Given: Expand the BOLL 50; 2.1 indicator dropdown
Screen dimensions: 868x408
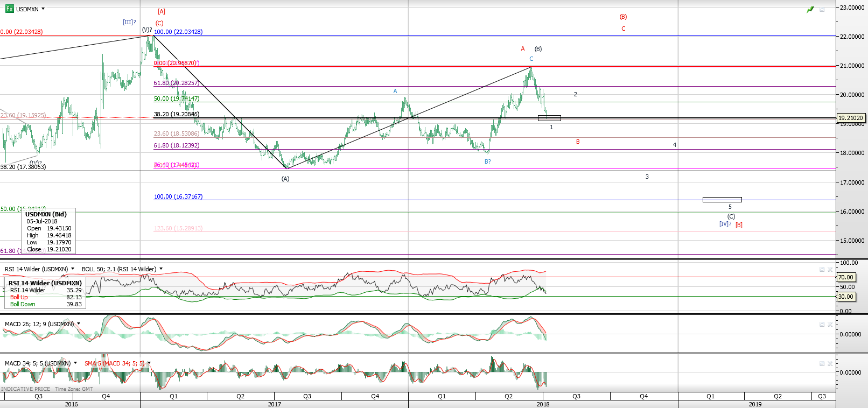Looking at the screenshot, I should coord(161,269).
